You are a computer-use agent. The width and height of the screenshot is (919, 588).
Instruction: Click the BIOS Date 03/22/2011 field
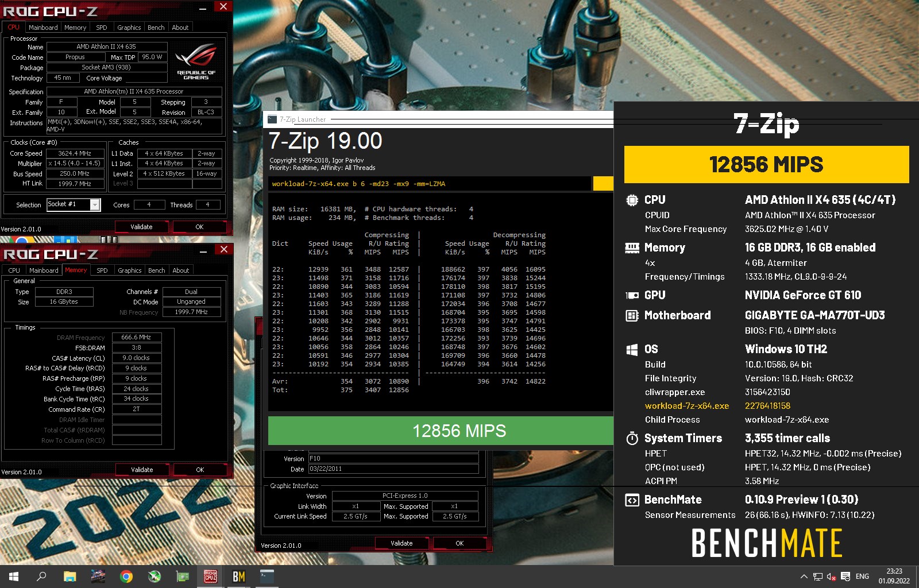point(393,469)
